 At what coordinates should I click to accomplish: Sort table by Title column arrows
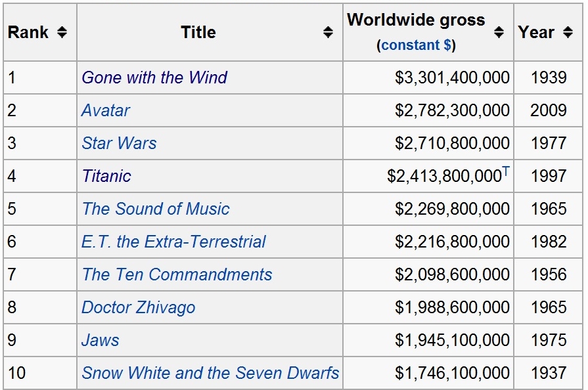(328, 32)
